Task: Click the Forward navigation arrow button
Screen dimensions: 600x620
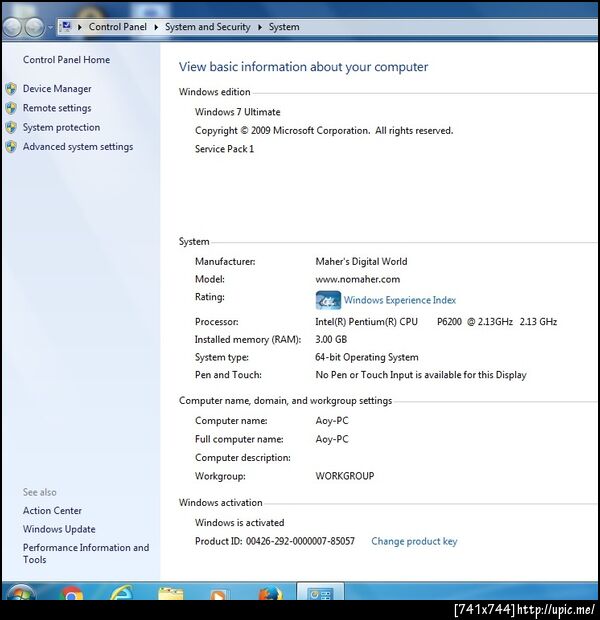Action: point(35,27)
